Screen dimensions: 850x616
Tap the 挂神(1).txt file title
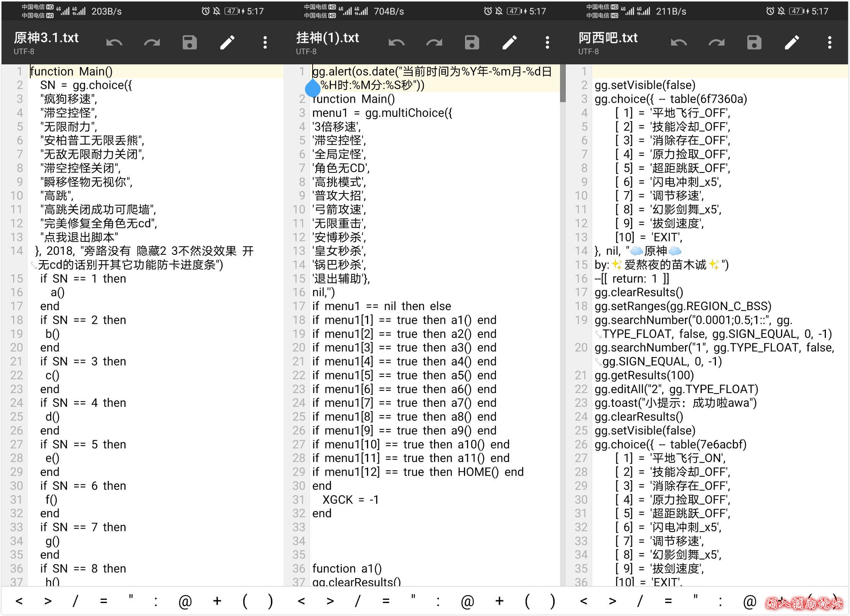(x=328, y=38)
